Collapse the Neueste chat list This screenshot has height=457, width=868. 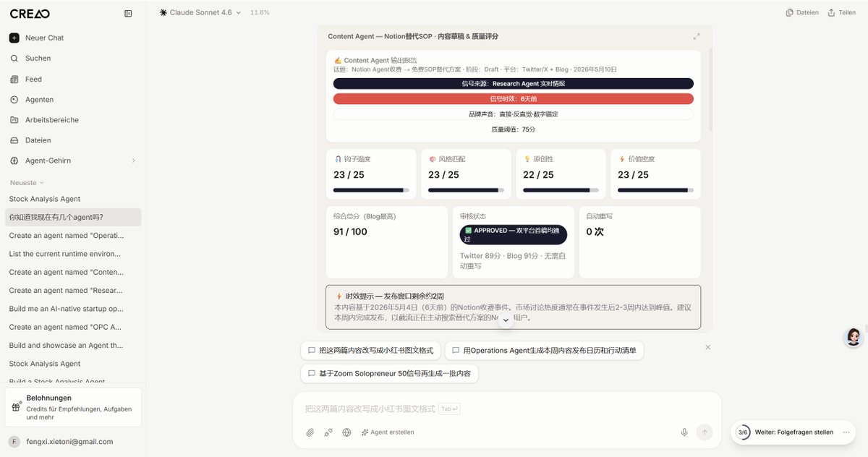[x=27, y=183]
